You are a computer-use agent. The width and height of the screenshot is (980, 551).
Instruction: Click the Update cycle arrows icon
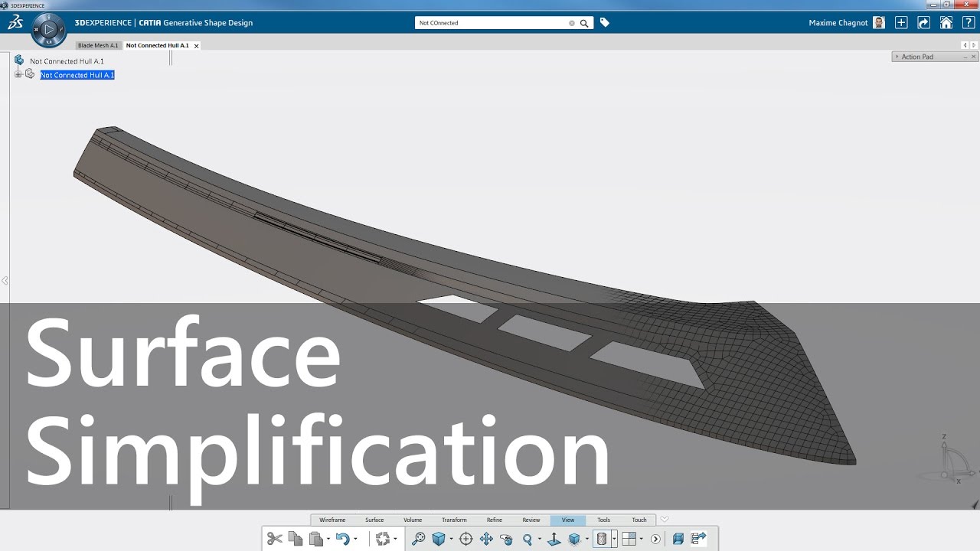[x=383, y=539]
